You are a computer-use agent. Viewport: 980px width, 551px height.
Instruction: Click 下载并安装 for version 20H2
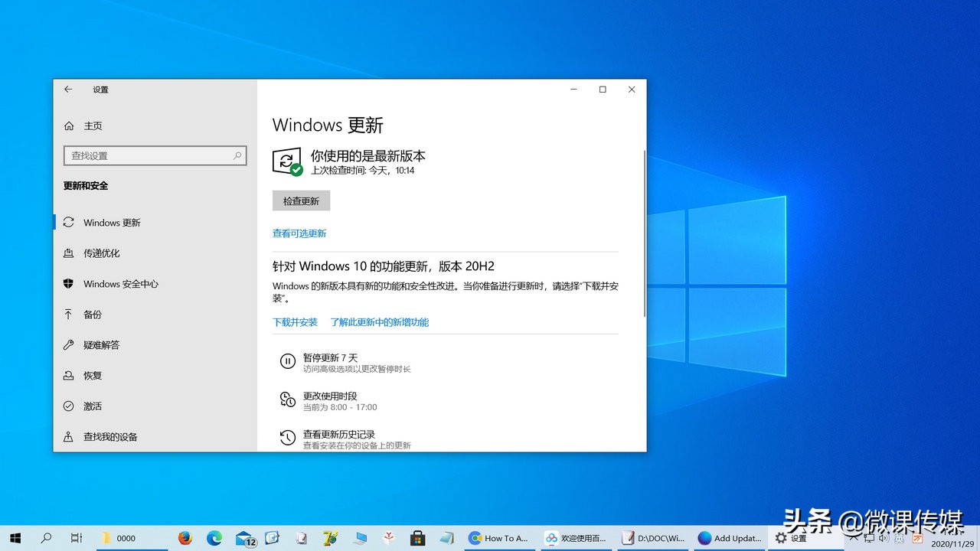295,322
